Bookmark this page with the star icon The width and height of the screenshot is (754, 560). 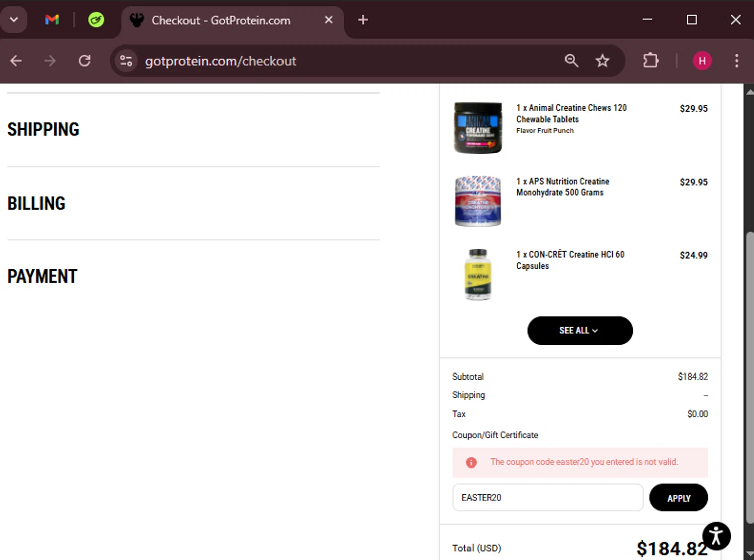click(602, 61)
